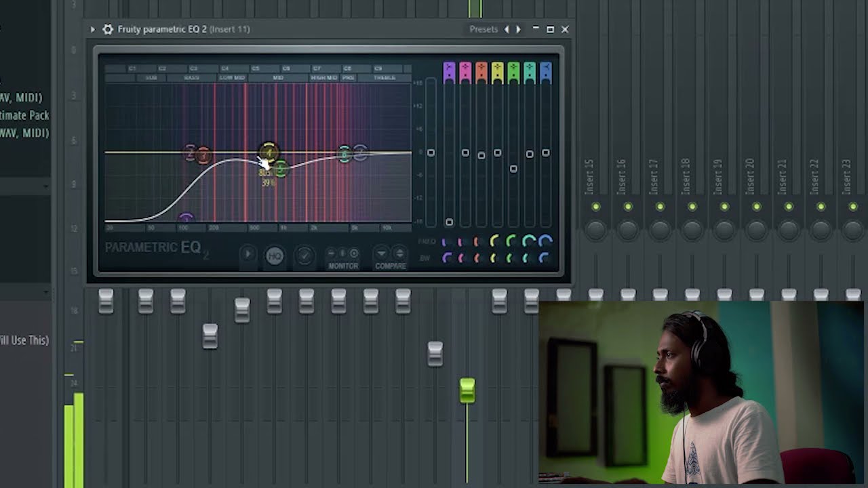Click the TREBLE frequency range label
This screenshot has height=488, width=868.
pyautogui.click(x=384, y=78)
